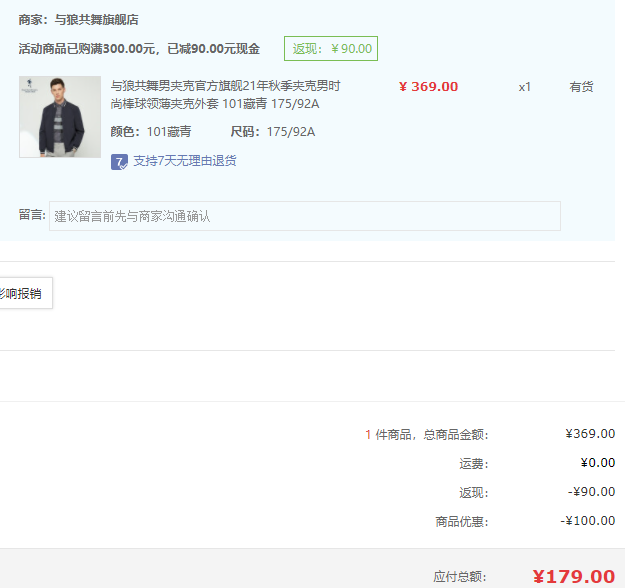Click the green 返现 ¥90.00 badge
This screenshot has width=625, height=588.
click(x=331, y=49)
